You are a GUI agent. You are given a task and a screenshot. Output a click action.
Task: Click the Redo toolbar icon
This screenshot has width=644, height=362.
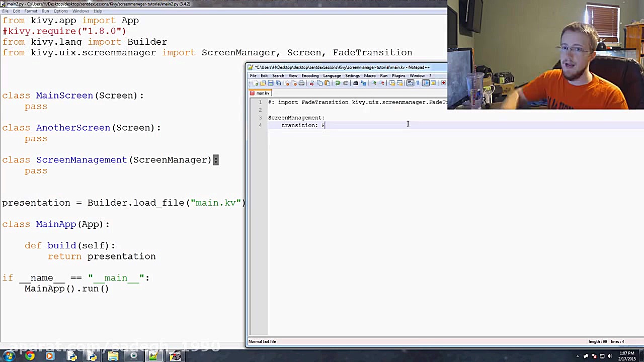(346, 83)
